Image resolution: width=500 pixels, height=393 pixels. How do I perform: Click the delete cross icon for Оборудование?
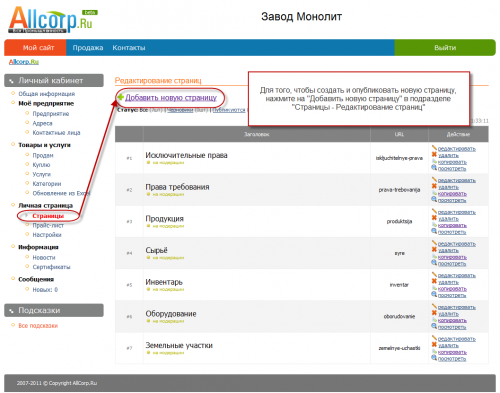pyautogui.click(x=434, y=313)
